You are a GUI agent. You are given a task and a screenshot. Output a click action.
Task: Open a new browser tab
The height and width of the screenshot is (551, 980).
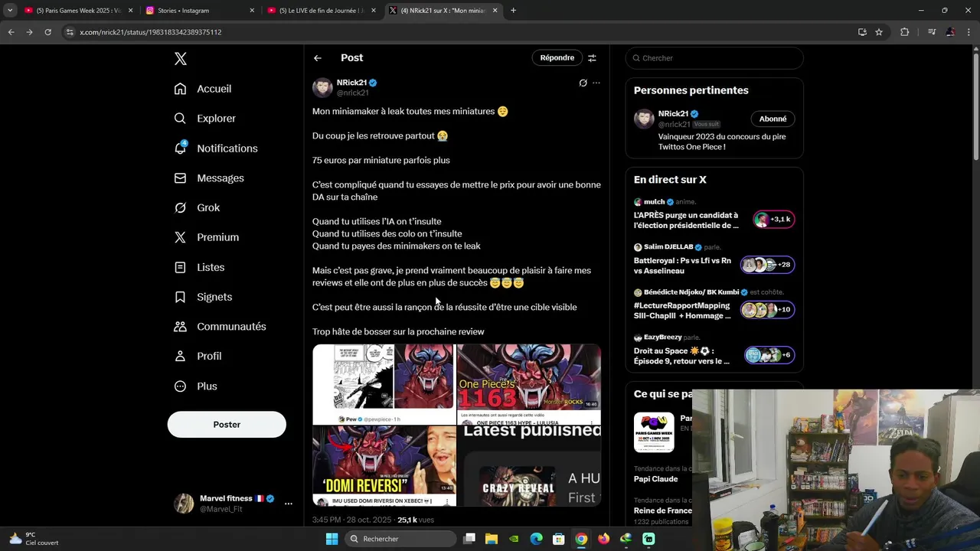point(513,11)
